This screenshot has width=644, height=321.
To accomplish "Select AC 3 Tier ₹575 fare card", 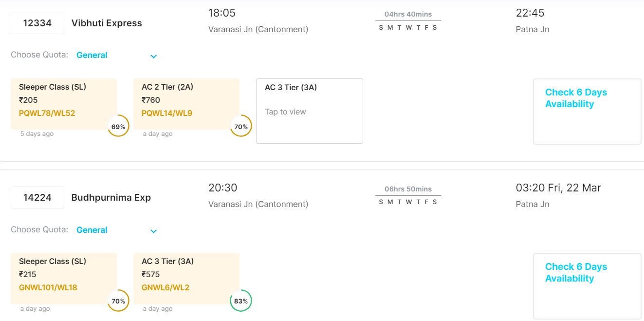I will click(186, 278).
